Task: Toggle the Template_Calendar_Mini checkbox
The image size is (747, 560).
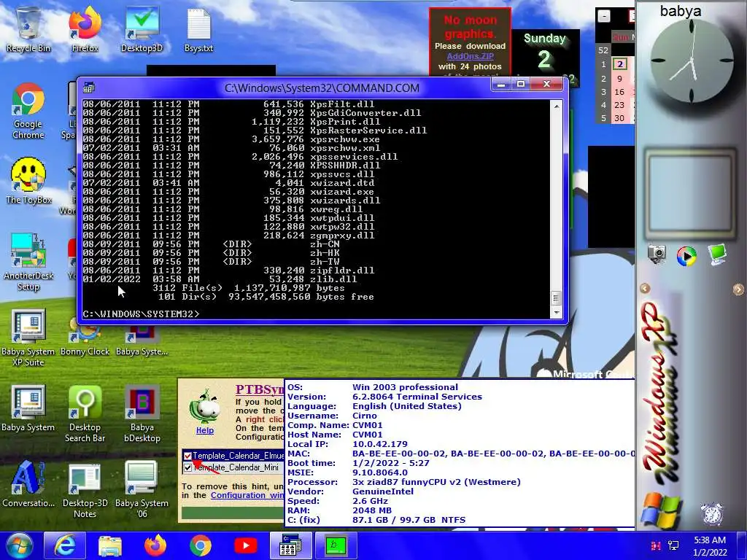Action: pyautogui.click(x=187, y=467)
